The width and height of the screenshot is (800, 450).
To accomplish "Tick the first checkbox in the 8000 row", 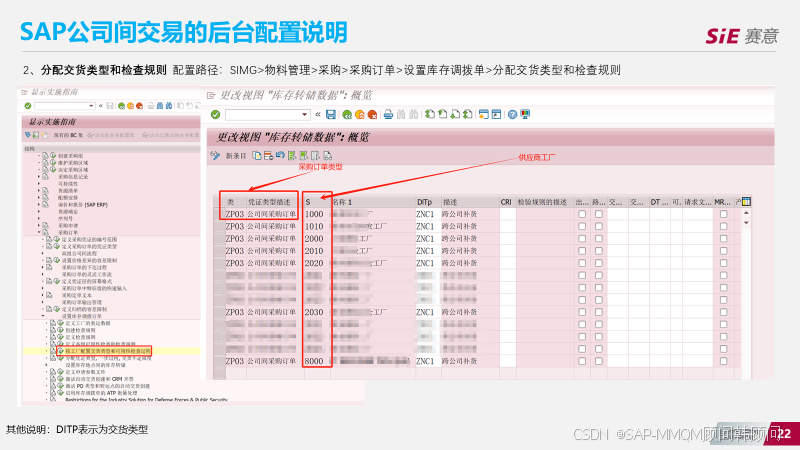I will click(x=582, y=361).
